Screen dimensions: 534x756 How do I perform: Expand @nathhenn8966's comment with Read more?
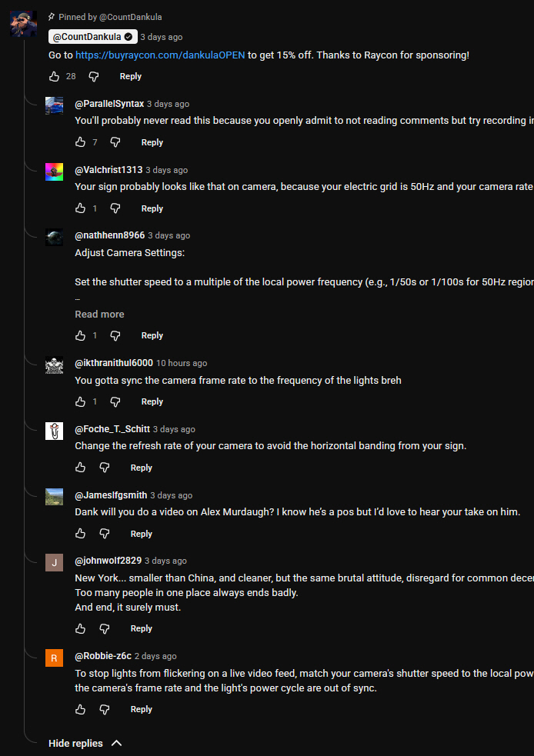click(99, 315)
